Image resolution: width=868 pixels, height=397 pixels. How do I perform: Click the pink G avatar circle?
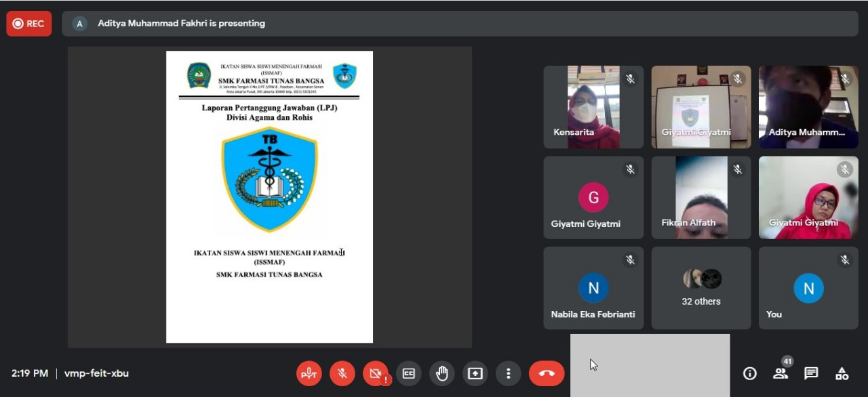[x=593, y=198]
